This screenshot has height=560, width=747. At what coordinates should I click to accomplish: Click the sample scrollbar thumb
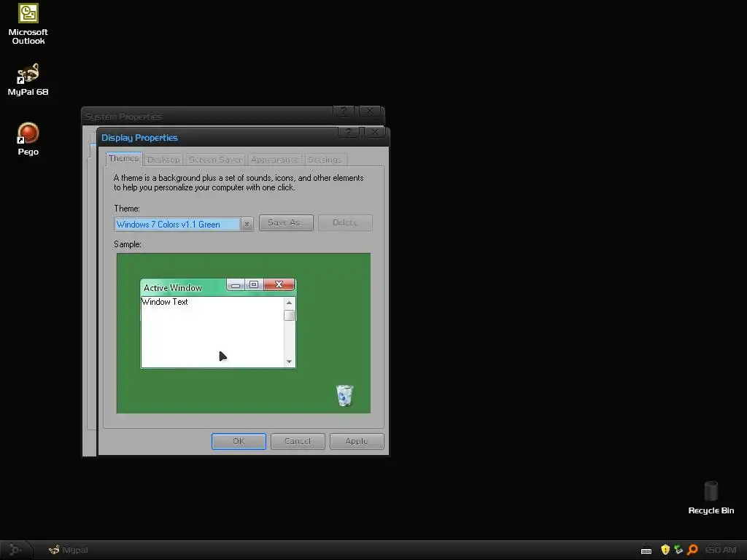[289, 315]
